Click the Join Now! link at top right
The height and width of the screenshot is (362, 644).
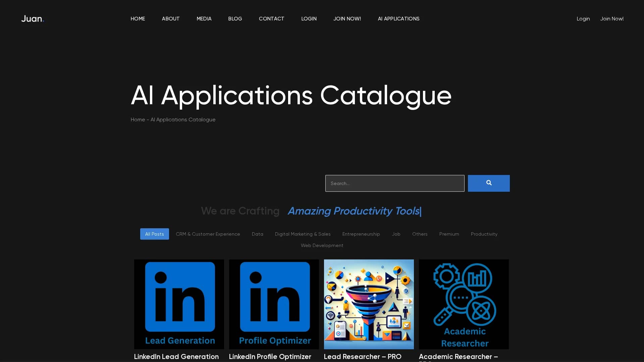click(x=612, y=19)
